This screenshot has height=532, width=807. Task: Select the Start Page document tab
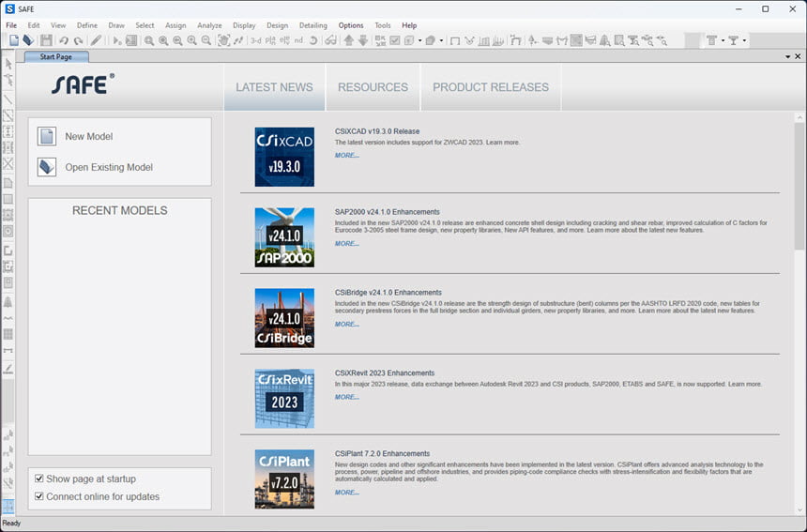[x=56, y=56]
